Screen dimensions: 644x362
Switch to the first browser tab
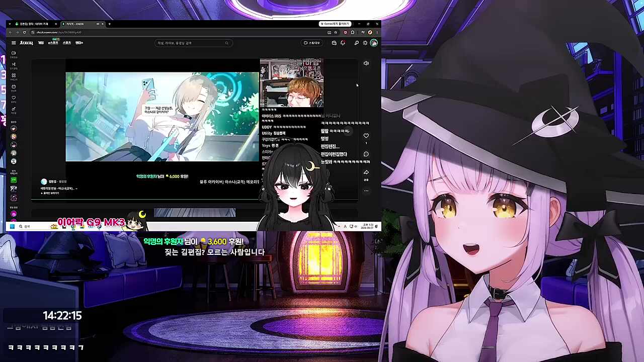(36, 24)
